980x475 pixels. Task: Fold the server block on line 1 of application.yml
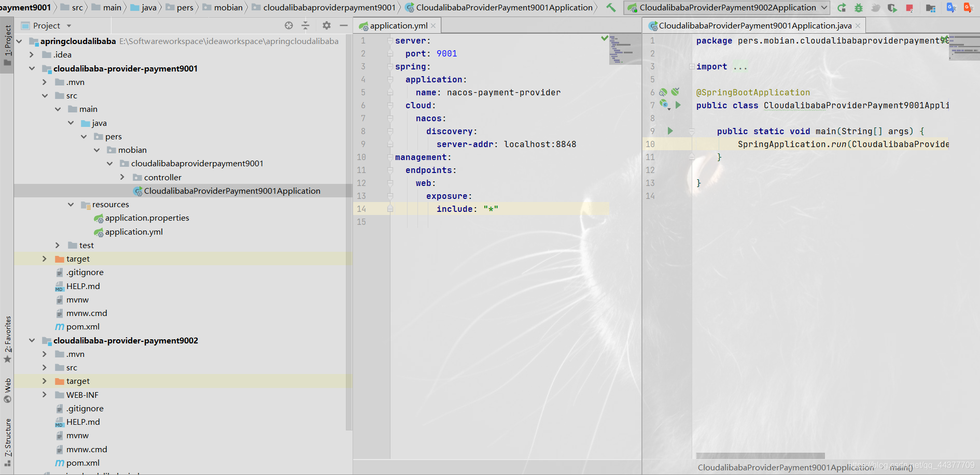(390, 40)
